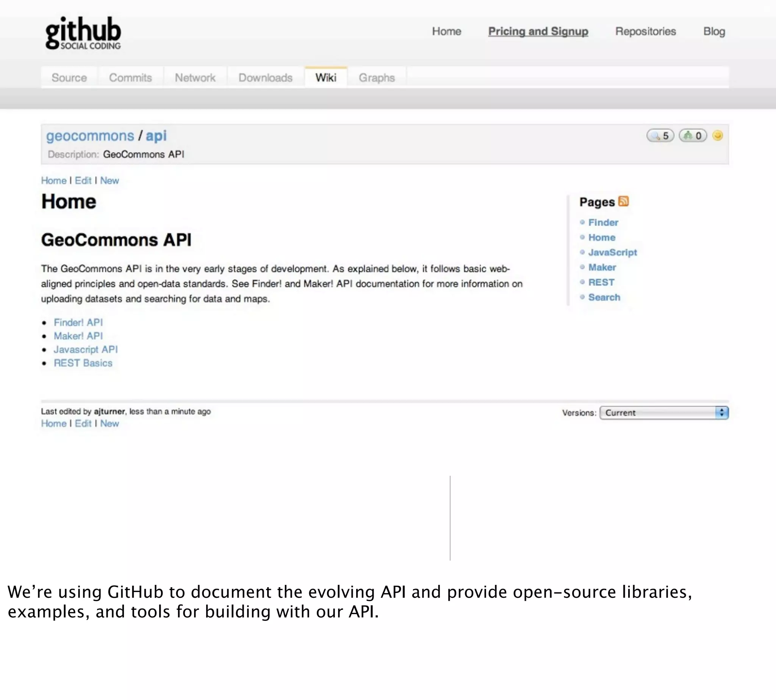The height and width of the screenshot is (700, 776).
Task: Open the Finder page in Pages sidebar
Action: click(603, 222)
